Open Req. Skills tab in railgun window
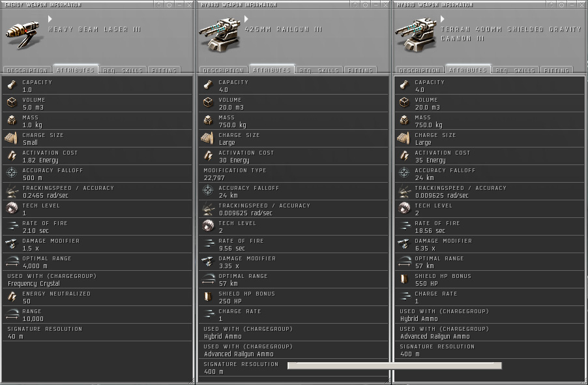The image size is (588, 385). point(319,70)
